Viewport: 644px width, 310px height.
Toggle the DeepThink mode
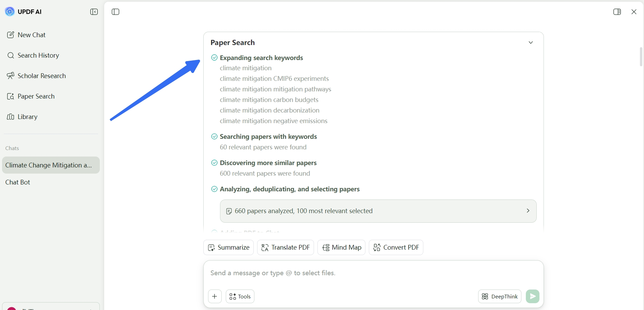pos(500,296)
